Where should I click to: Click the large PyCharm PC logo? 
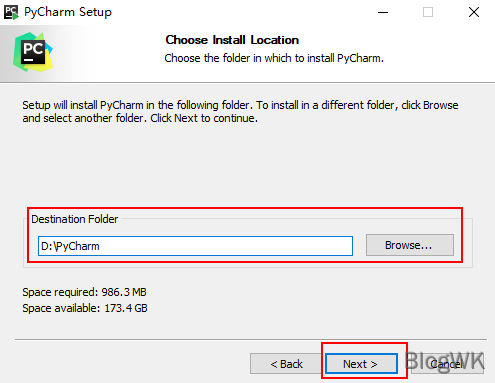click(33, 52)
